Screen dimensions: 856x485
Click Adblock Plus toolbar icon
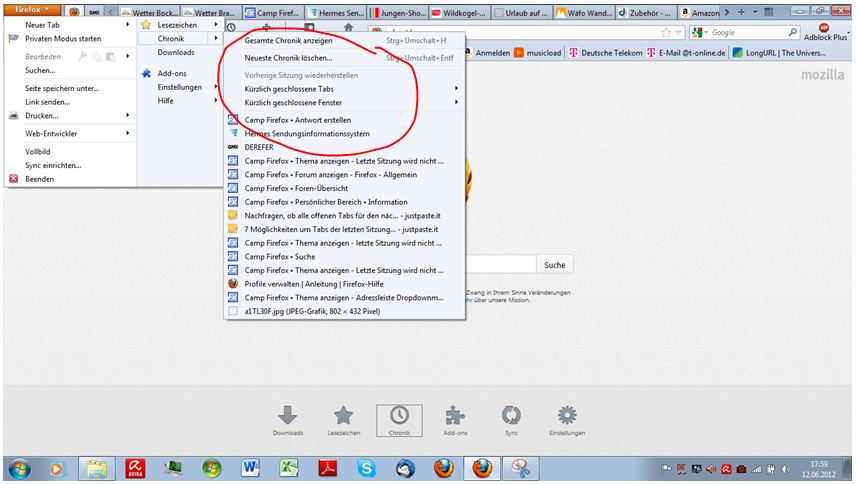[824, 32]
